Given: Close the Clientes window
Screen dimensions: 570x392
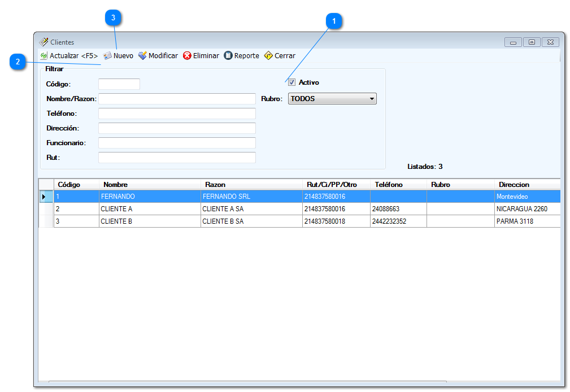Looking at the screenshot, I should pyautogui.click(x=550, y=42).
